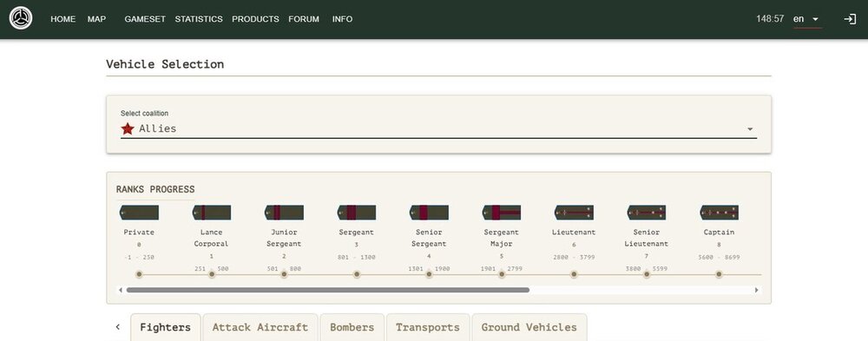Image resolution: width=868 pixels, height=341 pixels.
Task: Click the Sergeant Major progress marker dot
Action: tap(502, 274)
